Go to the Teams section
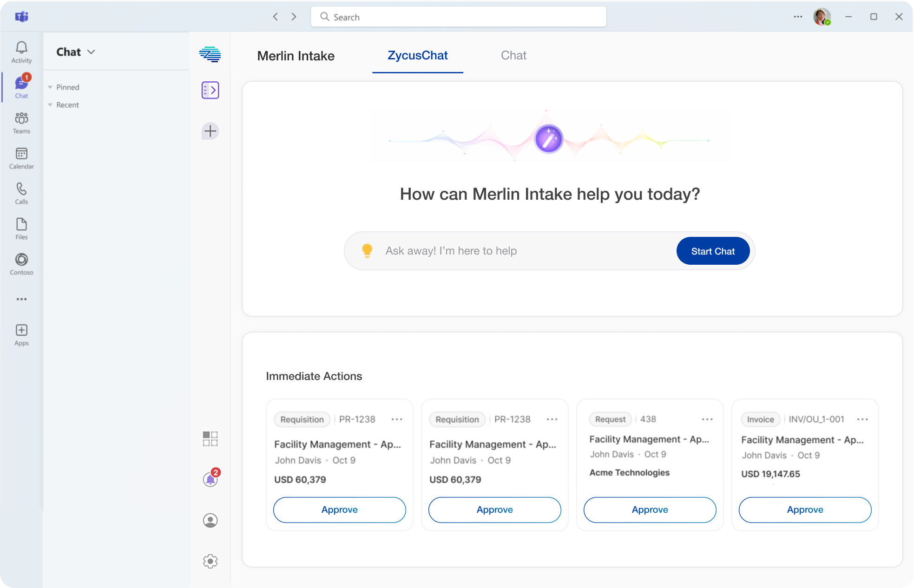The height and width of the screenshot is (588, 914). click(21, 123)
